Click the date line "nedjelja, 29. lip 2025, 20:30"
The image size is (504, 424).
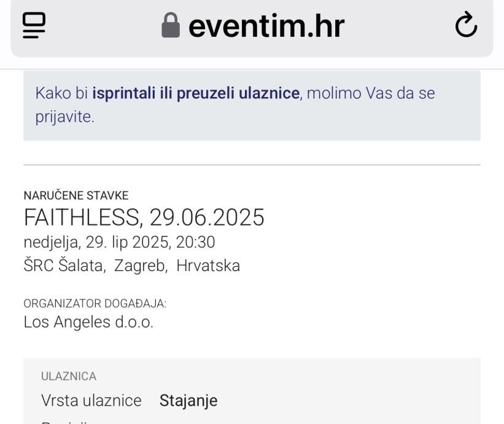point(119,243)
